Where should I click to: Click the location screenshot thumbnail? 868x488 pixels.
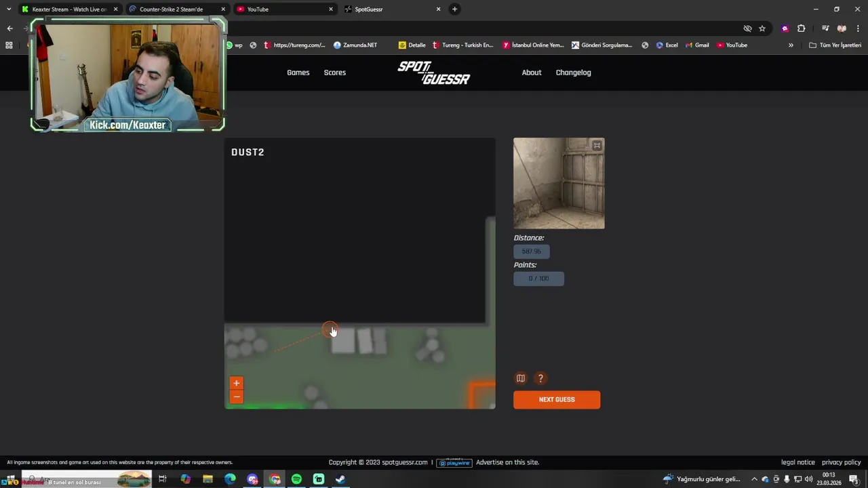(x=559, y=183)
